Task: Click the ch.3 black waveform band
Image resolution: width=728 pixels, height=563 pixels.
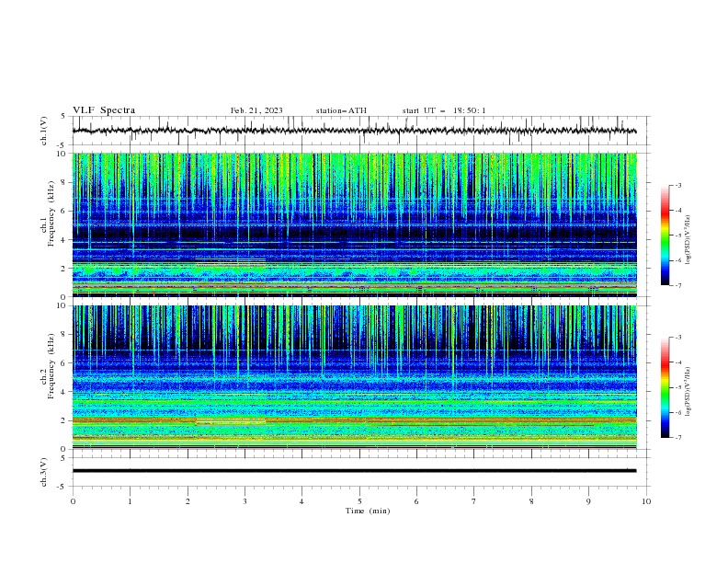Action: coord(354,471)
